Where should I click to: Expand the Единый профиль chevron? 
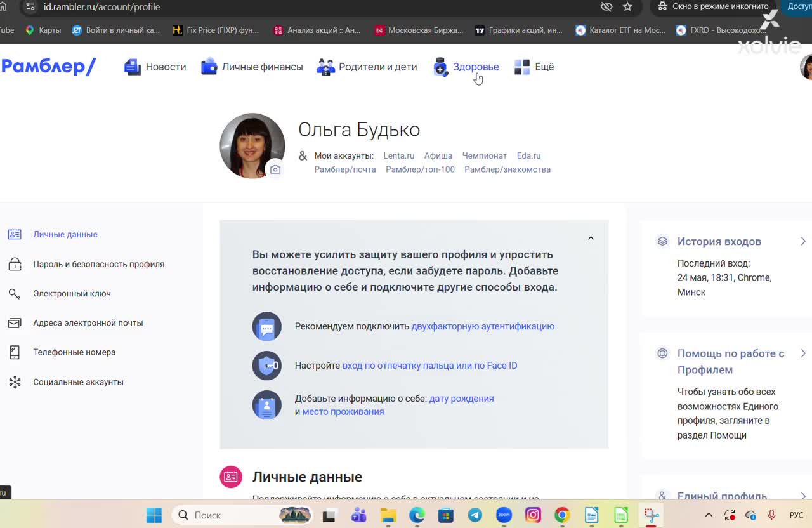pyautogui.click(x=803, y=496)
